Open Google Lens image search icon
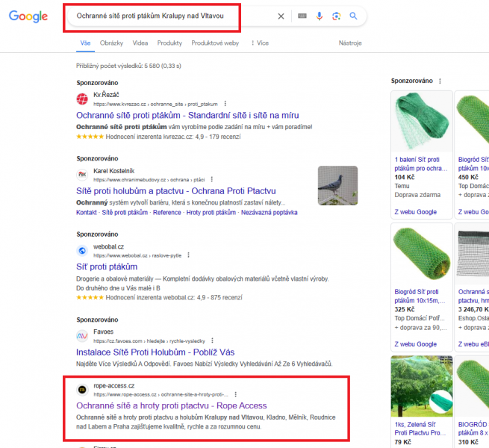The image size is (489, 448). (336, 16)
